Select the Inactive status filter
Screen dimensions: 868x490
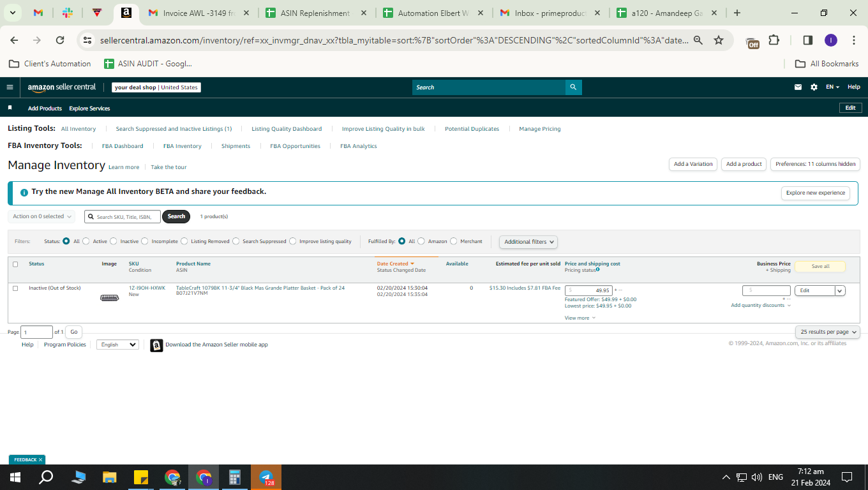point(114,241)
